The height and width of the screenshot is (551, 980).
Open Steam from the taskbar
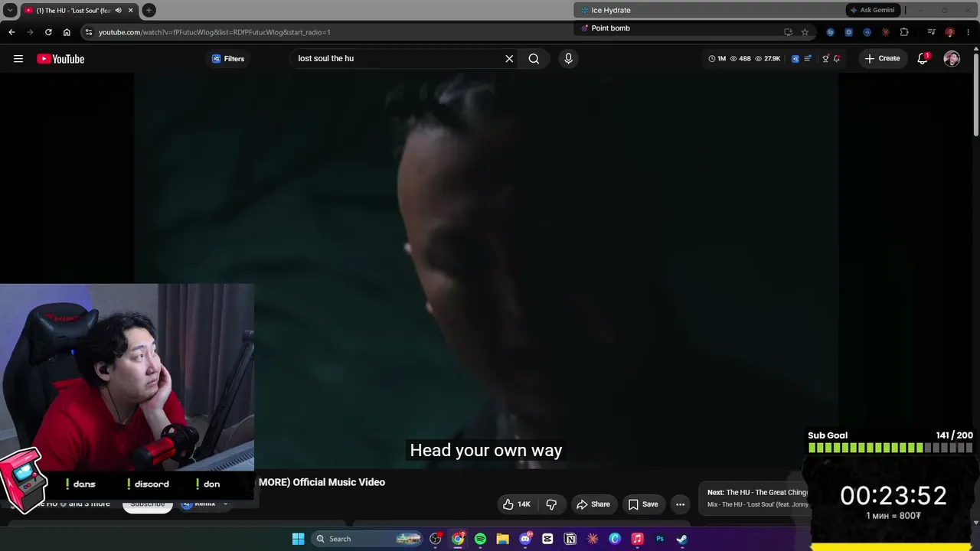[x=681, y=539]
